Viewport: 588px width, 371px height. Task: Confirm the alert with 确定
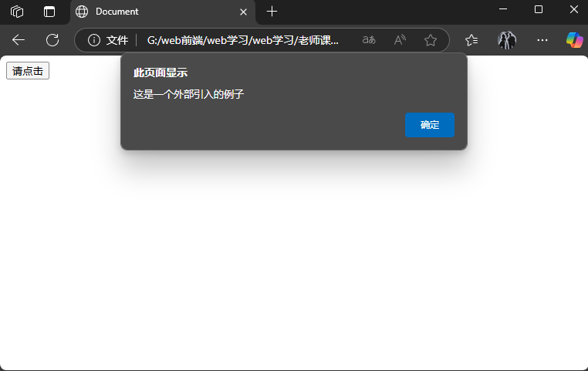click(x=430, y=125)
